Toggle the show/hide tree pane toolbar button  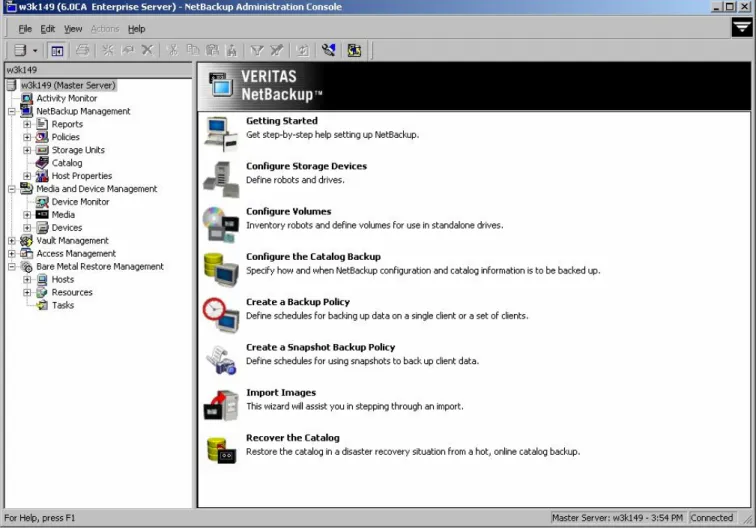57,51
